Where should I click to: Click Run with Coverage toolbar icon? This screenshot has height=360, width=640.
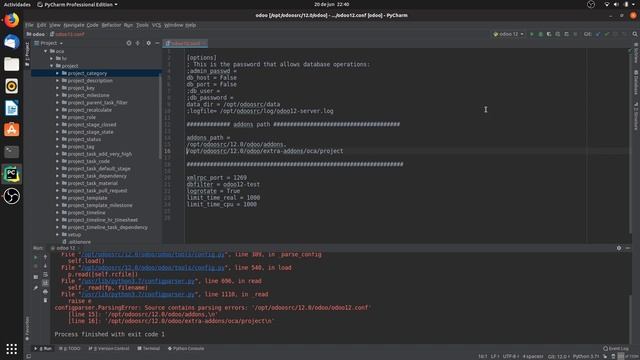click(x=549, y=34)
